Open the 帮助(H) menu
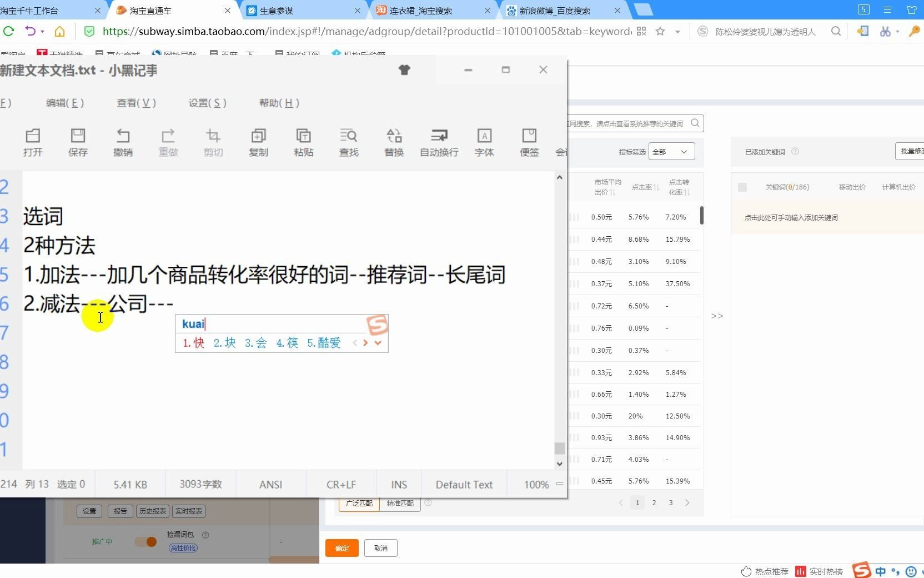 pos(279,103)
